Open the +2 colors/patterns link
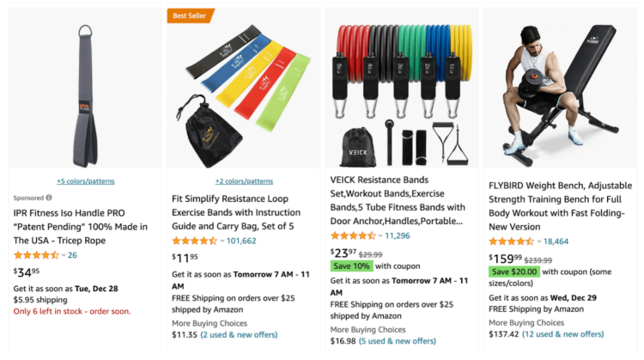Viewport: 644px width, 360px height. pos(244,181)
